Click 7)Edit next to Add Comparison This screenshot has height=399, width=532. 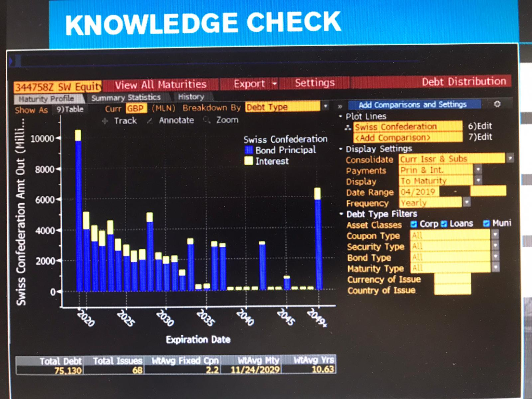(x=480, y=137)
